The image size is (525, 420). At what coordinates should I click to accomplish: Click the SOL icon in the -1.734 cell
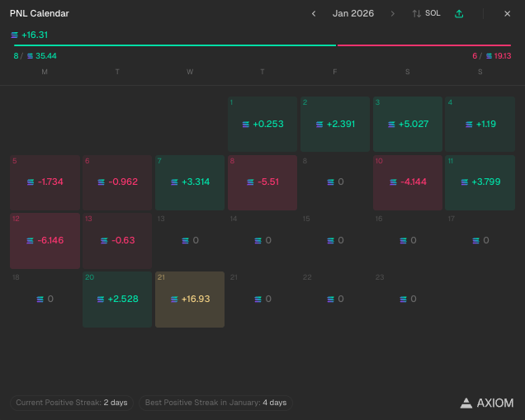click(31, 182)
